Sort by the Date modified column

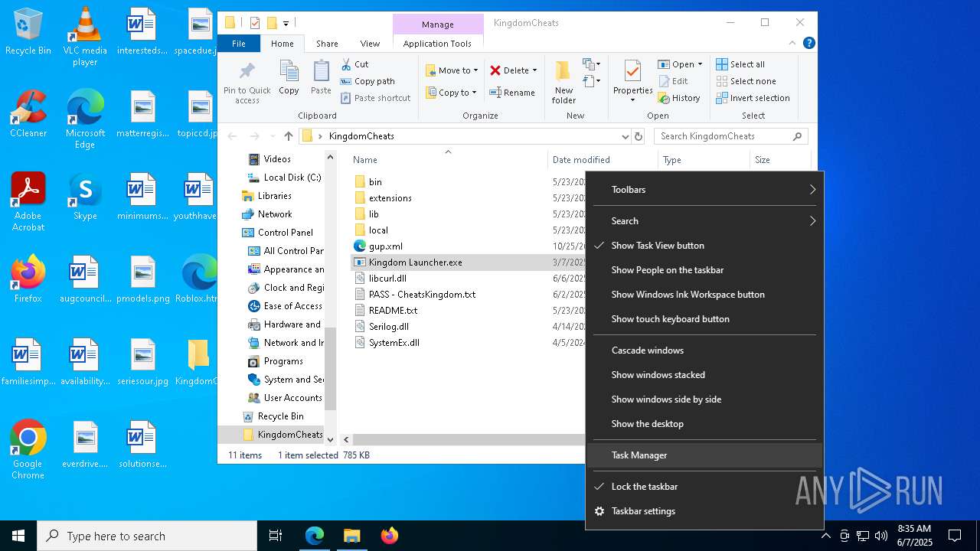point(603,160)
